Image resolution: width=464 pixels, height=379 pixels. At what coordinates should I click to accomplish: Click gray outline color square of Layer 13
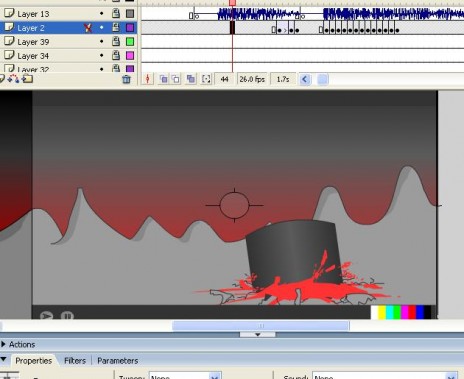pyautogui.click(x=130, y=14)
